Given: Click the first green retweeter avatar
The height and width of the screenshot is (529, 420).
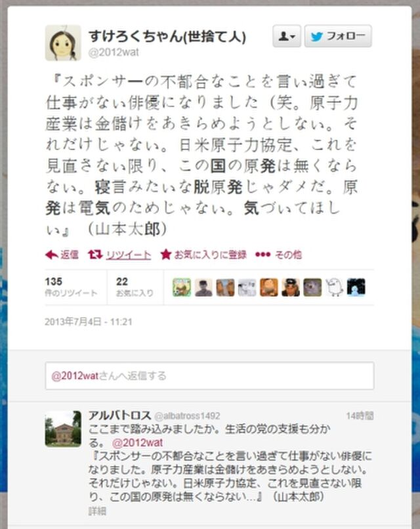Looking at the screenshot, I should pyautogui.click(x=182, y=287).
